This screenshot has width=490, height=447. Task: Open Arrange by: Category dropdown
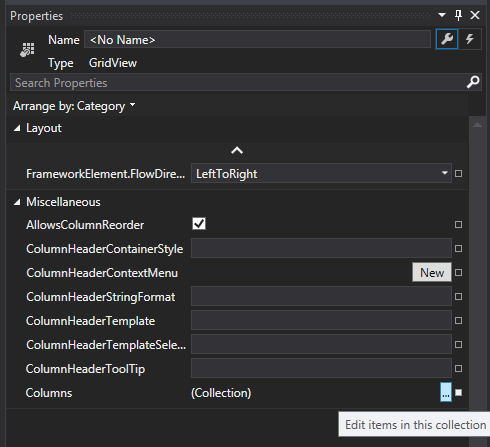74,106
